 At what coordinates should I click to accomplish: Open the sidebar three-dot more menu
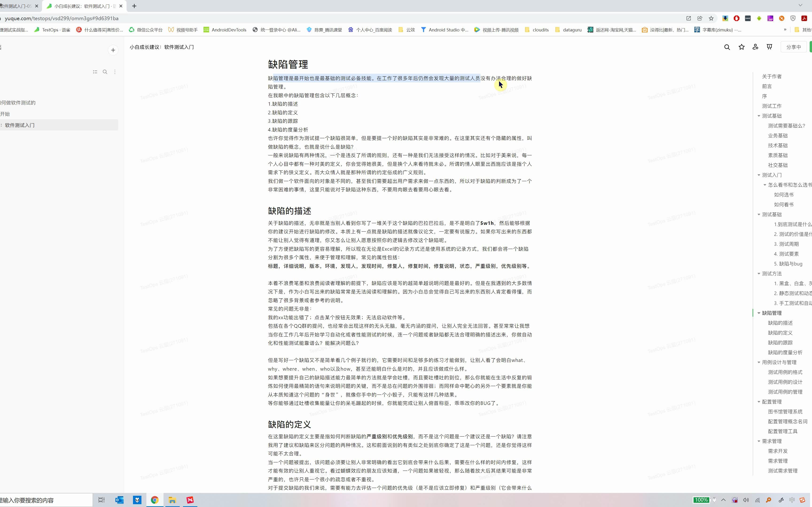(x=114, y=72)
